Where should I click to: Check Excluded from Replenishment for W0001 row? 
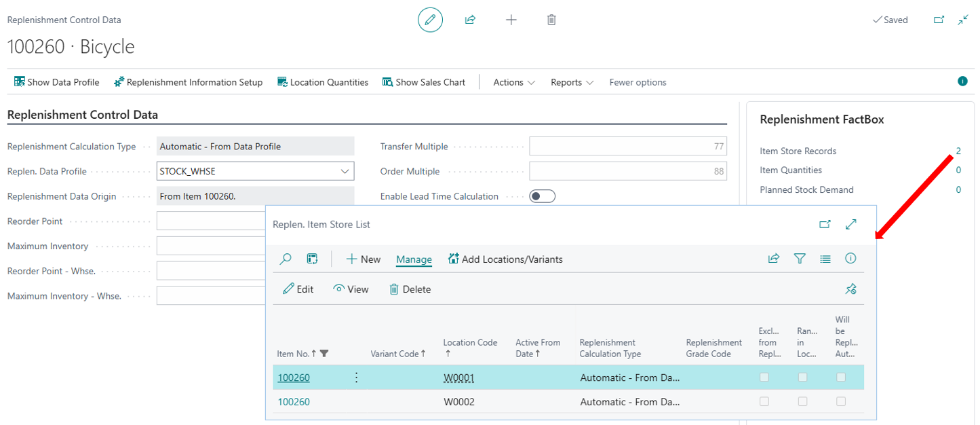[x=764, y=377]
